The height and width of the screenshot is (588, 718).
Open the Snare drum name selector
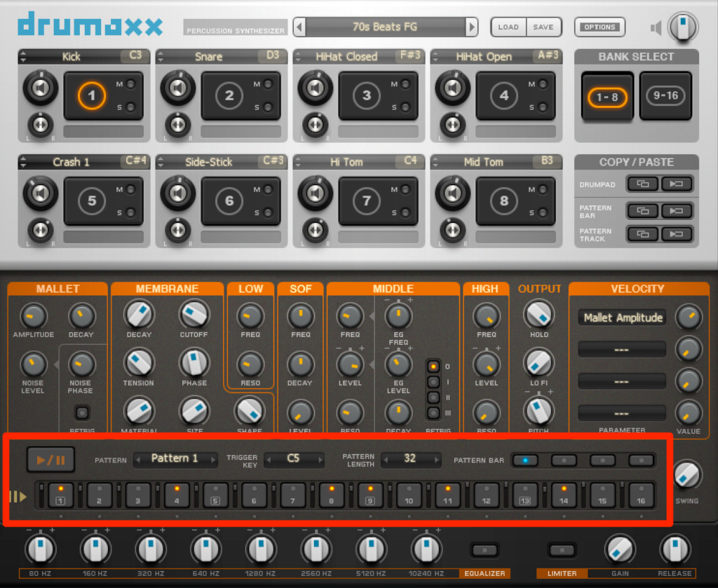click(208, 57)
